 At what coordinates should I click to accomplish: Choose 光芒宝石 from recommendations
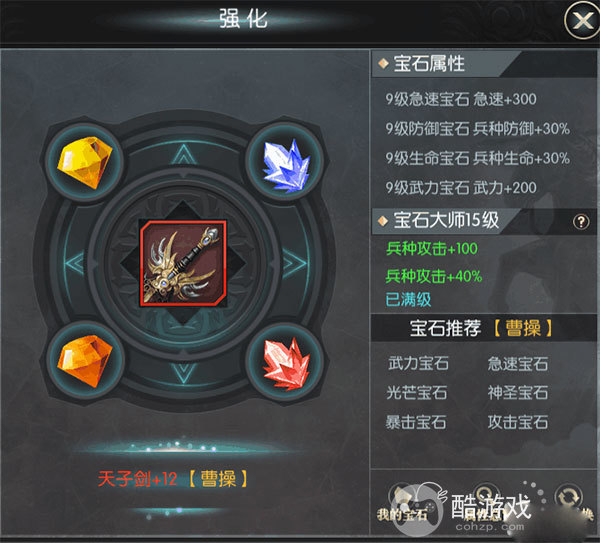pos(417,393)
